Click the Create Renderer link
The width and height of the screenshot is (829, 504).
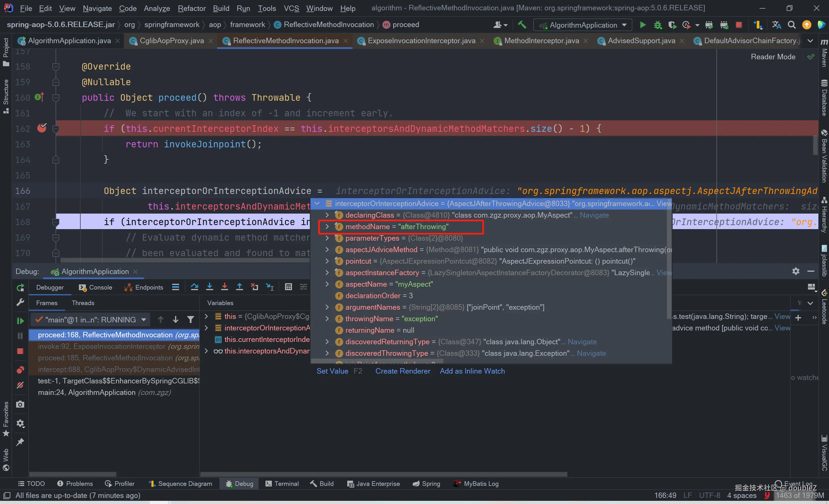(x=403, y=371)
